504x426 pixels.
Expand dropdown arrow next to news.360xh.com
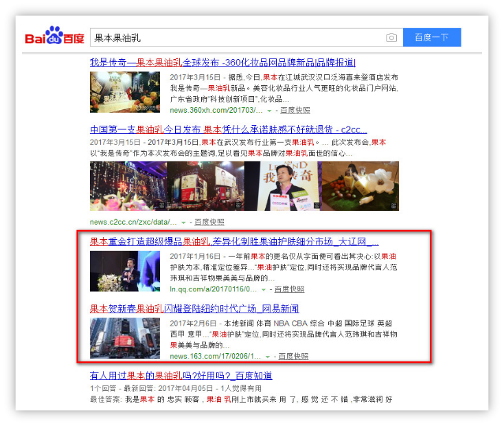[x=269, y=111]
